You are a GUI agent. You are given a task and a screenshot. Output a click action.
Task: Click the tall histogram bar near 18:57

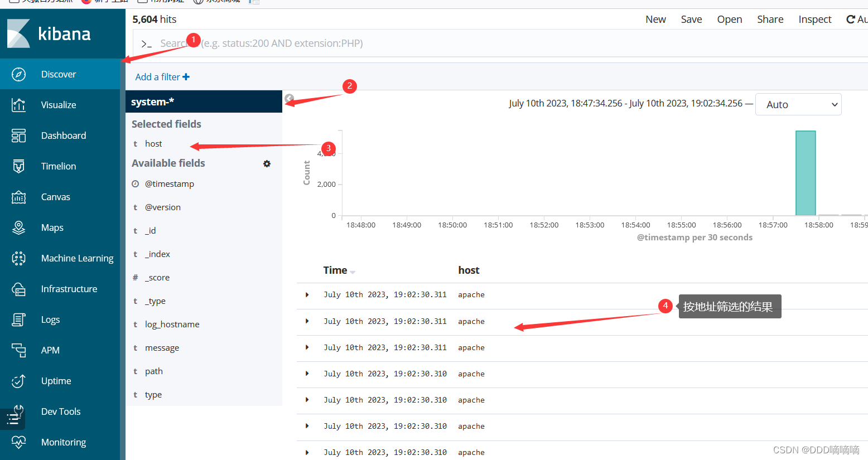click(806, 173)
